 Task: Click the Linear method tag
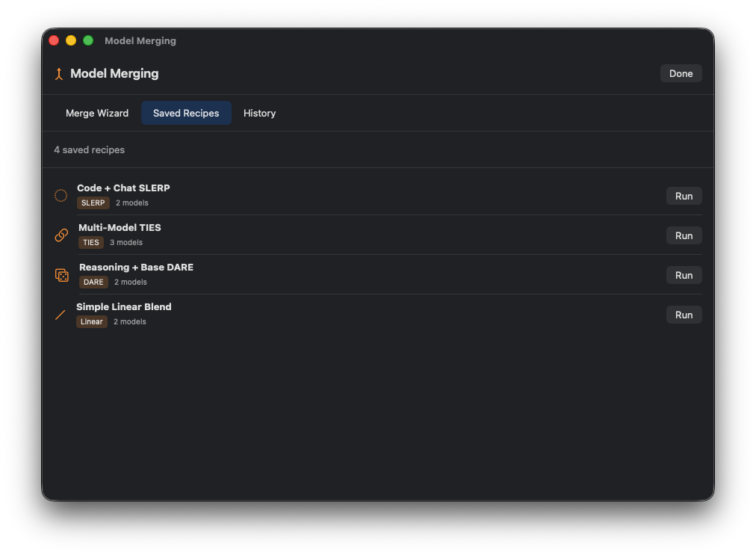[x=92, y=322]
